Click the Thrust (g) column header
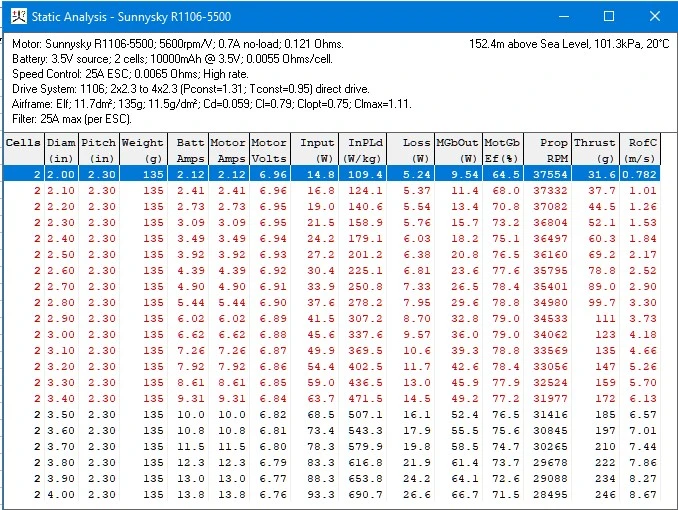 [x=595, y=148]
